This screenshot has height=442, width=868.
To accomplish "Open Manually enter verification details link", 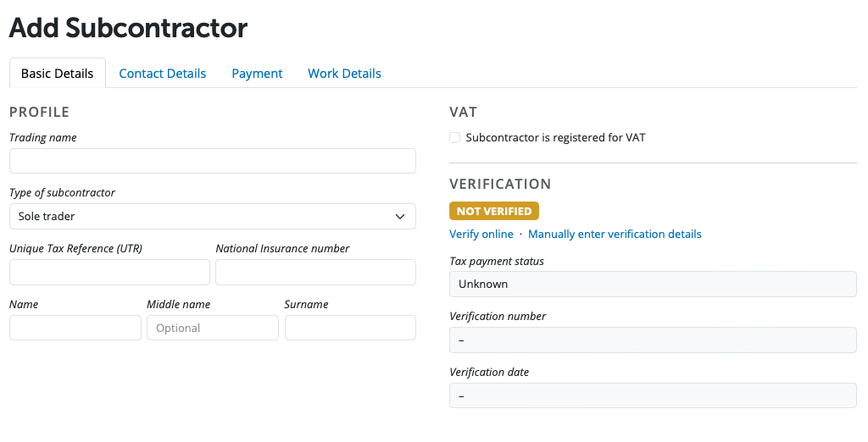I will tap(615, 234).
